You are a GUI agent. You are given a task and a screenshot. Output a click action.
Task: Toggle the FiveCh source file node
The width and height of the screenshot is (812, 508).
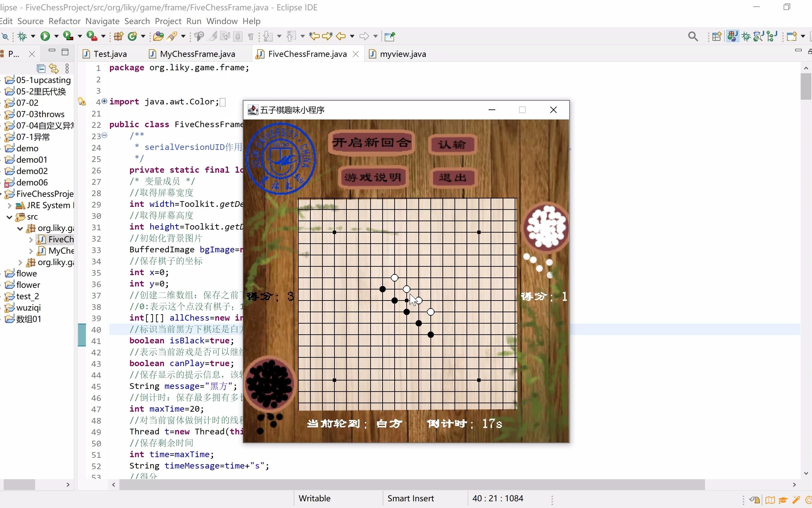(31, 239)
